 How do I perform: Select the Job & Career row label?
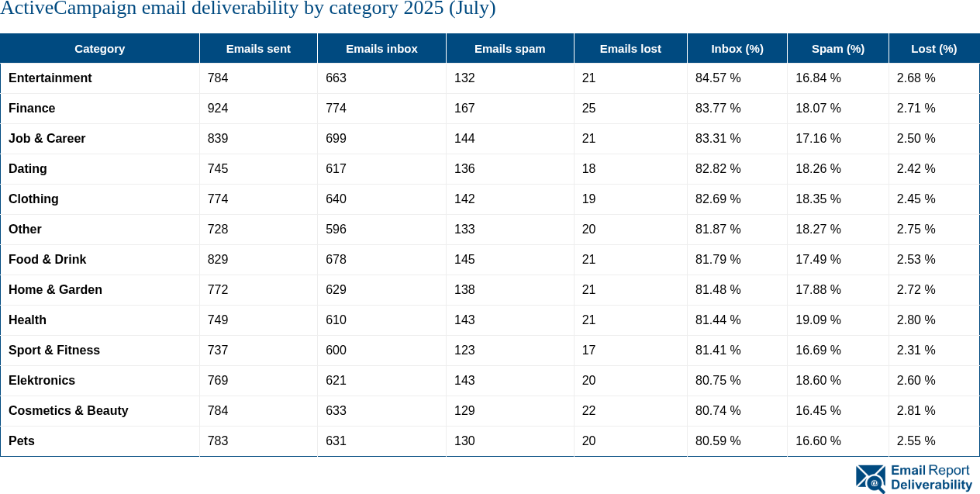(x=47, y=139)
